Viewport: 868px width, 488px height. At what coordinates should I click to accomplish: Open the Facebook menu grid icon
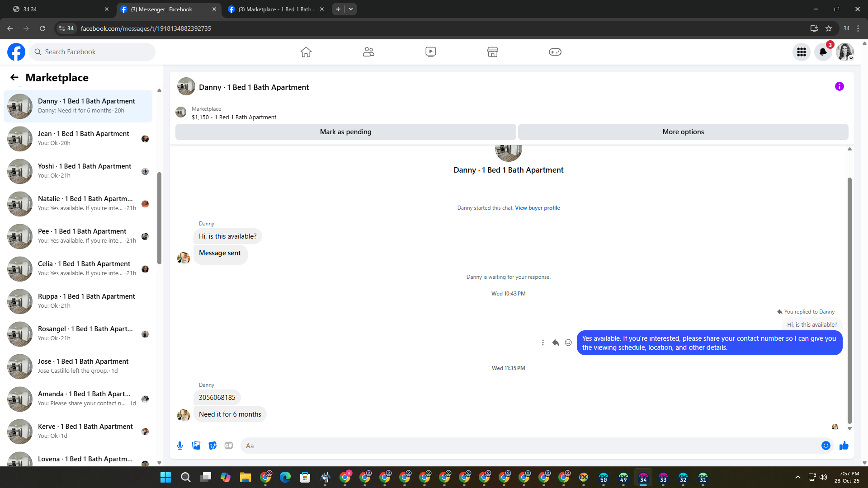coord(801,52)
